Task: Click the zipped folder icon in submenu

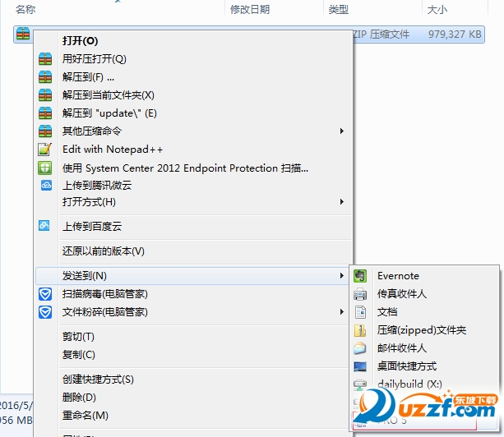Action: (x=360, y=330)
